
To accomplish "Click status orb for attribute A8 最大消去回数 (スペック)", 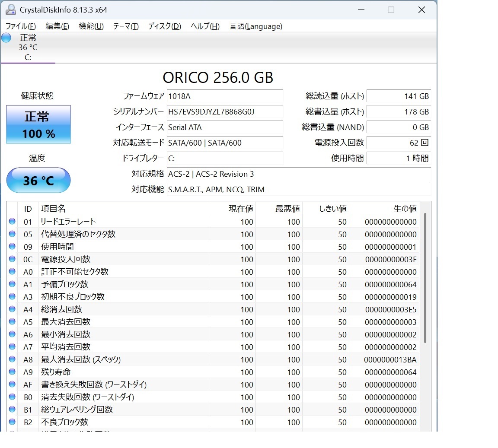I will click(x=12, y=359).
